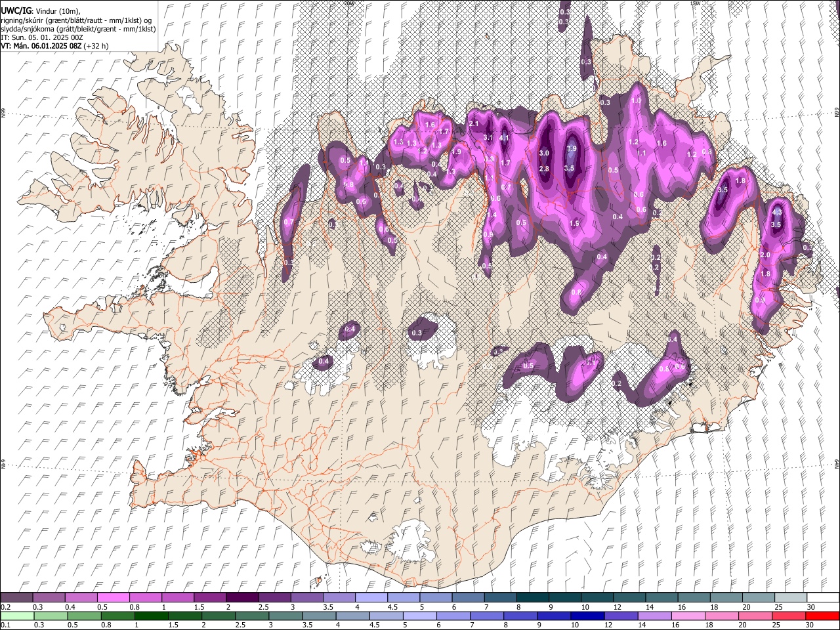Click top-row pink swatch between 0.5 and 0.8
840x630 pixels.
[x=113, y=597]
